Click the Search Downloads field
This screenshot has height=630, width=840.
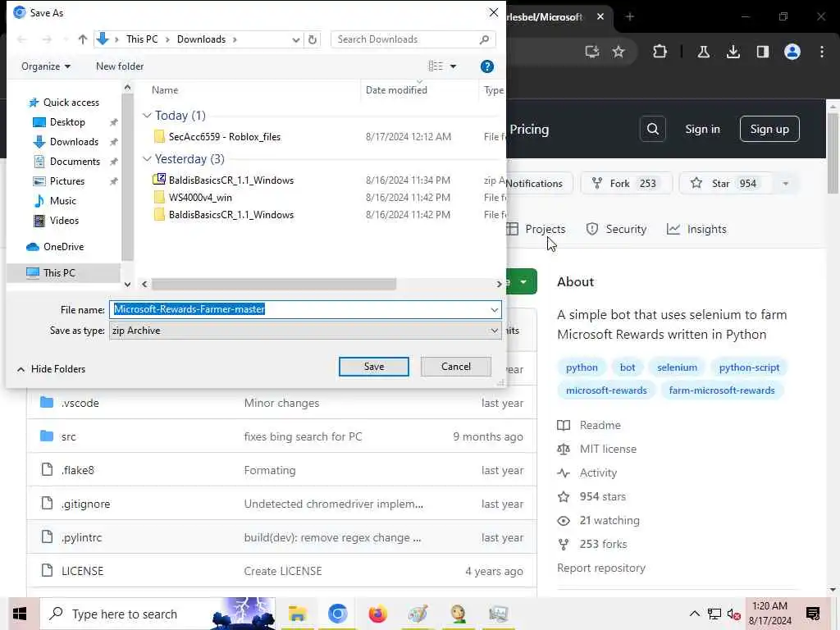413,39
